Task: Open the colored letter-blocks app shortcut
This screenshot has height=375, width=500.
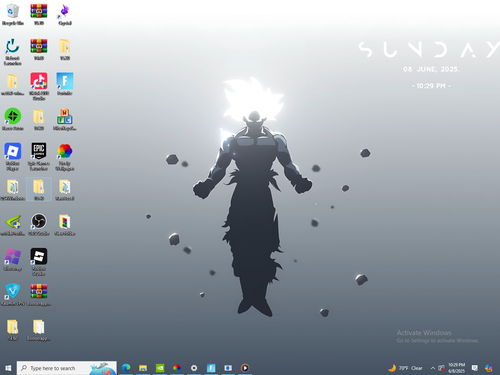Action: click(65, 119)
